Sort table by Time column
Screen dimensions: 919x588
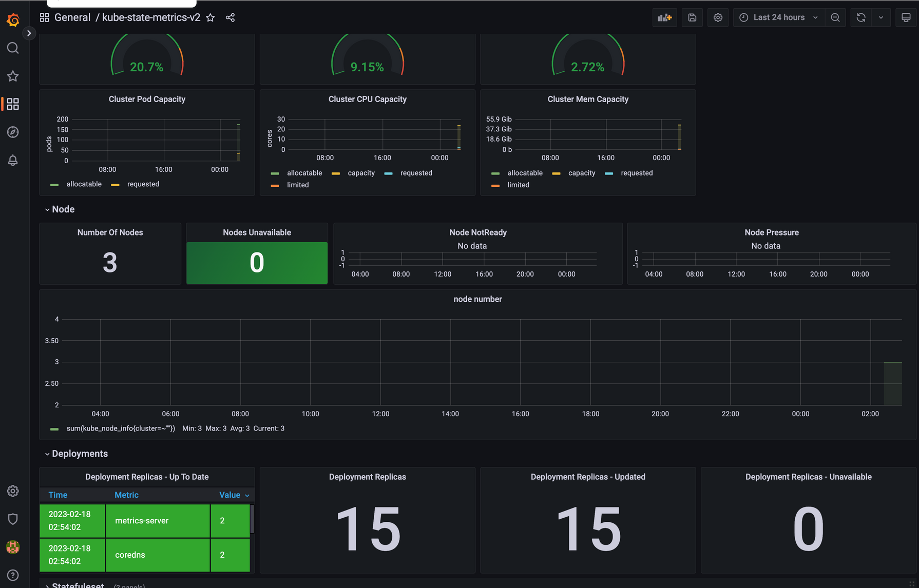pyautogui.click(x=58, y=495)
